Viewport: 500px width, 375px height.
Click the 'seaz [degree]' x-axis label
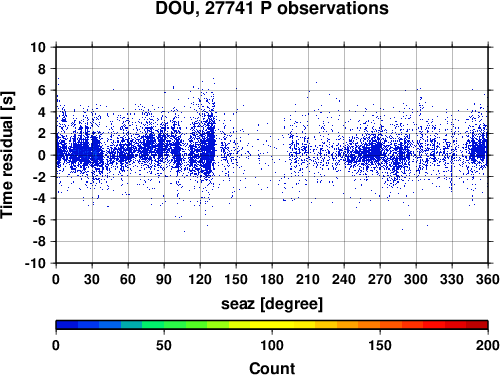pyautogui.click(x=272, y=304)
